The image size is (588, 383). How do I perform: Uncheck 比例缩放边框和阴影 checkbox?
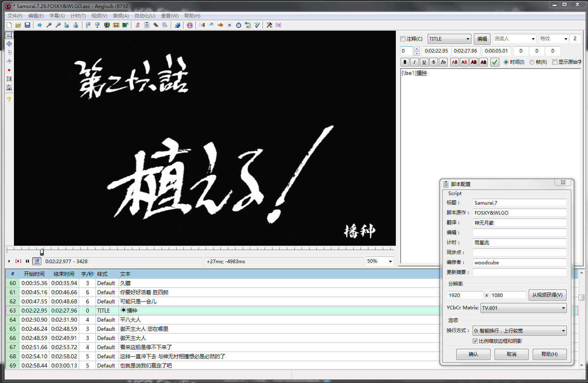tap(475, 341)
